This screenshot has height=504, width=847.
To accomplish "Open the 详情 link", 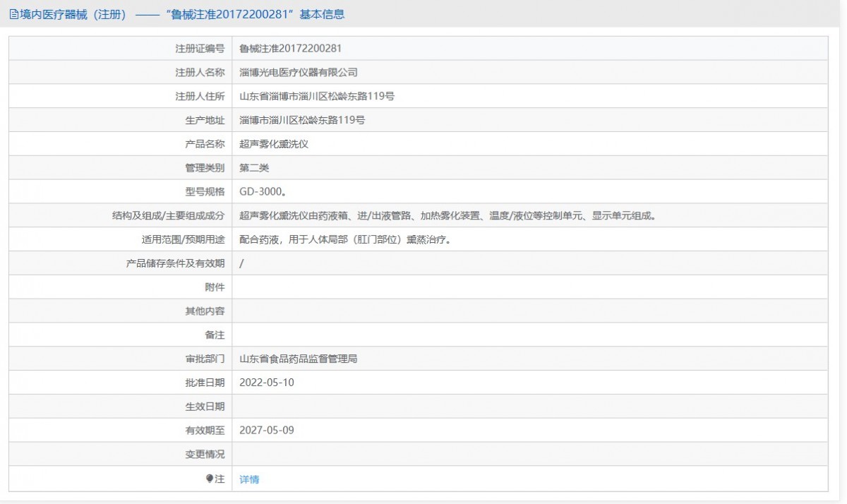I will click(x=249, y=479).
